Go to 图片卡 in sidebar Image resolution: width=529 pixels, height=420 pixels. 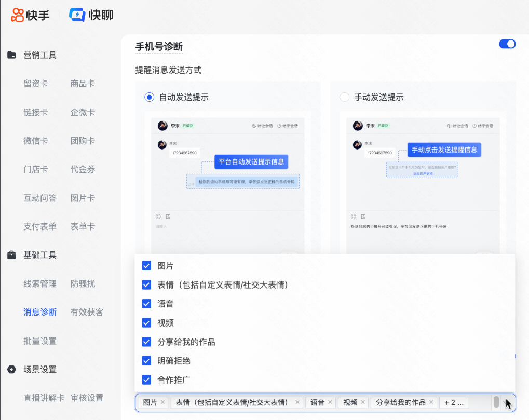(x=83, y=198)
